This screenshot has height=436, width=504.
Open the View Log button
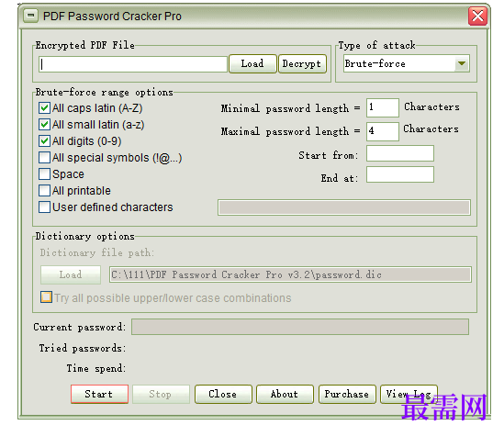[409, 394]
